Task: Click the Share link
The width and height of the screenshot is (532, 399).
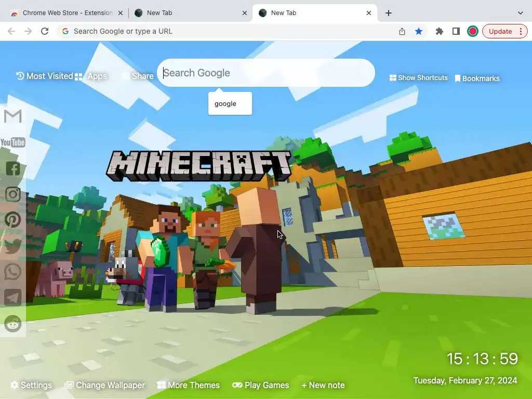Action: [138, 76]
